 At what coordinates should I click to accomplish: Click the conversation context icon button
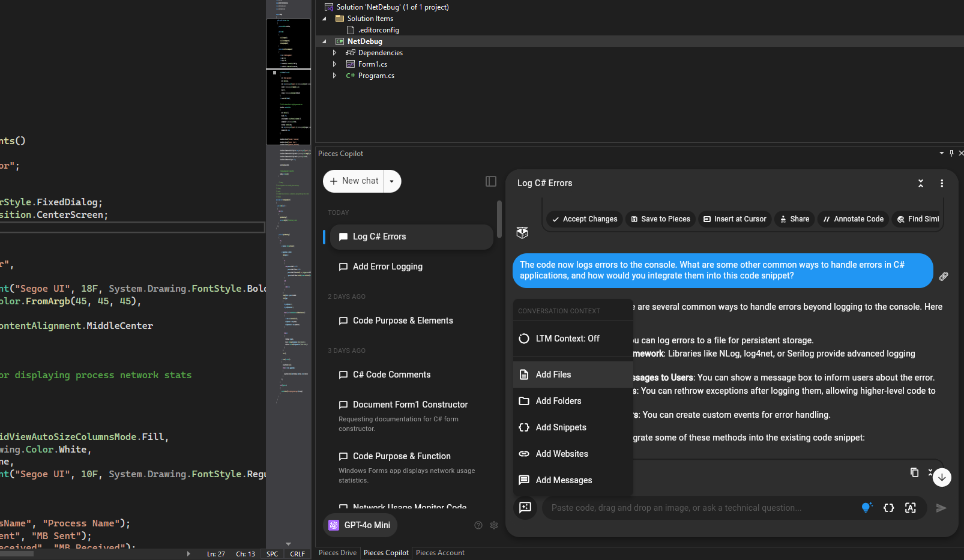coord(525,508)
